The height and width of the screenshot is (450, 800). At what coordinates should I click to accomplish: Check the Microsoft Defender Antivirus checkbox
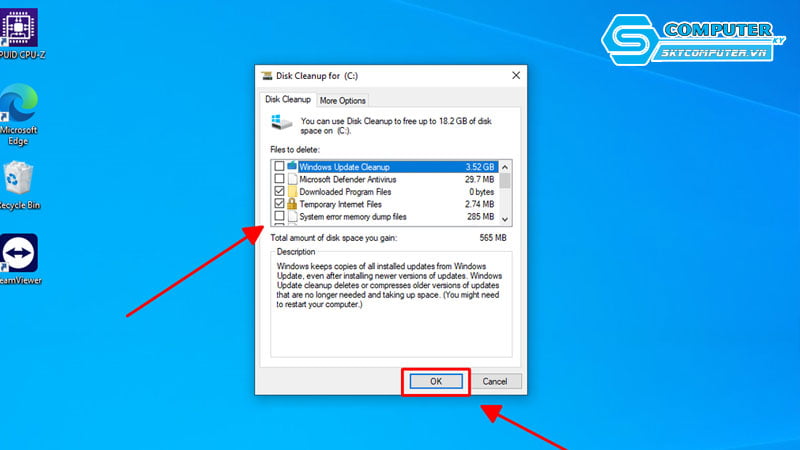tap(279, 178)
